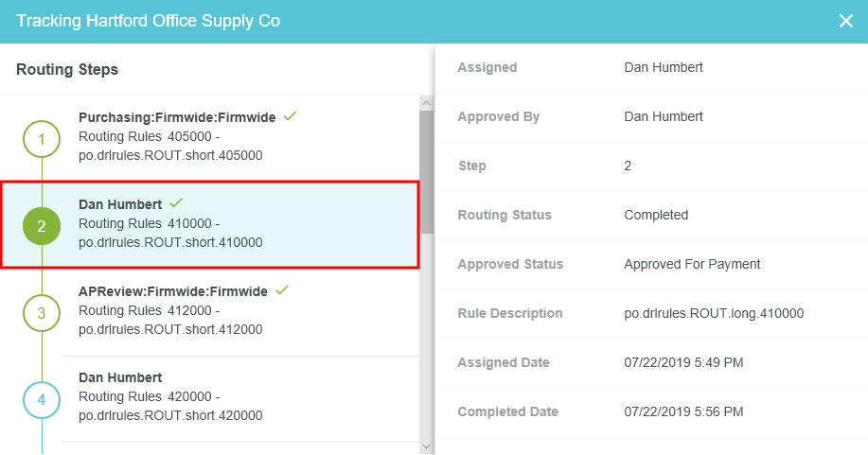This screenshot has height=455, width=868.
Task: Click Completed Date value 5:56 PM
Action: tap(683, 411)
